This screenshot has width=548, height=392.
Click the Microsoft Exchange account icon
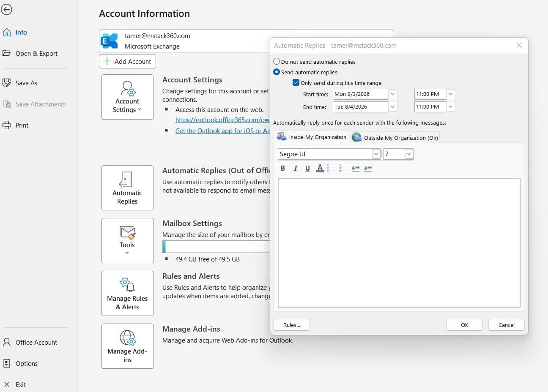point(110,41)
